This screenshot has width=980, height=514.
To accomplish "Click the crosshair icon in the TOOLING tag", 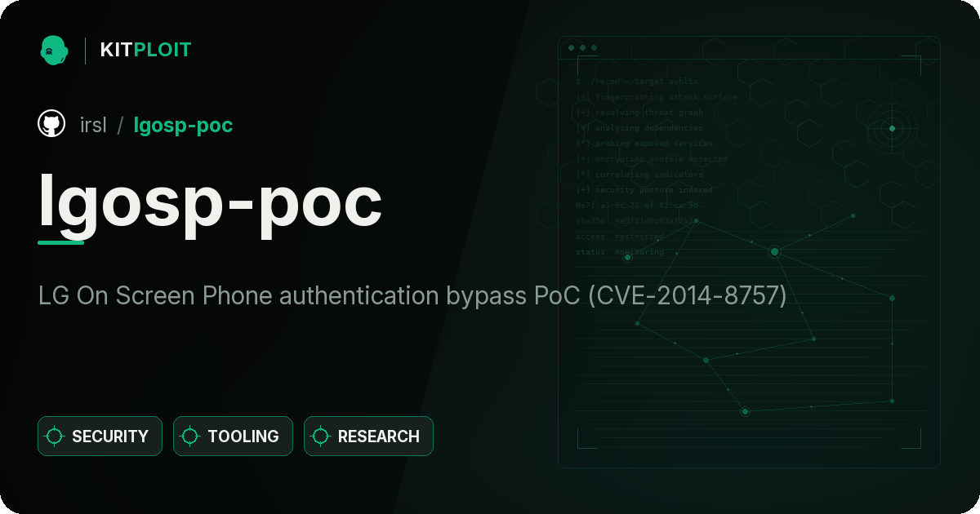I will coord(190,436).
